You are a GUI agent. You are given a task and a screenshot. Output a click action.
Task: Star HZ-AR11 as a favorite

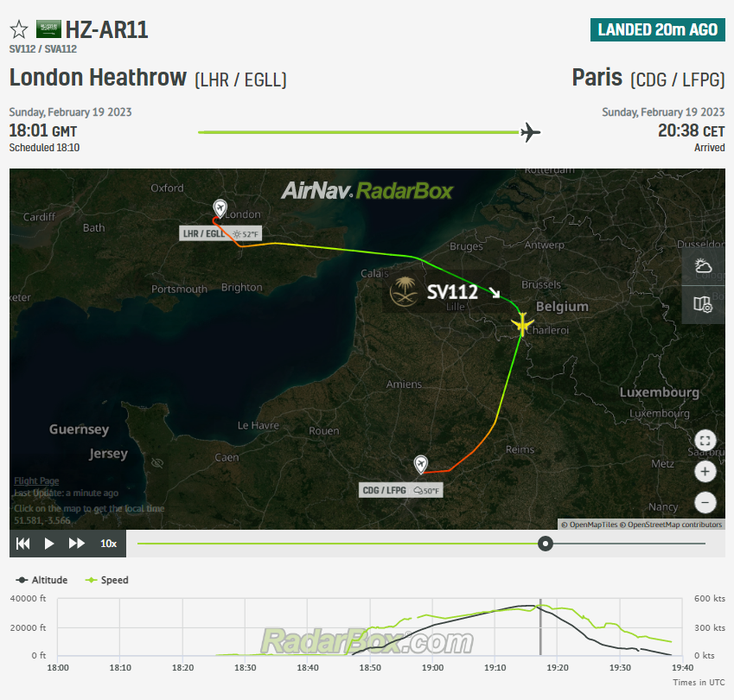pyautogui.click(x=19, y=29)
